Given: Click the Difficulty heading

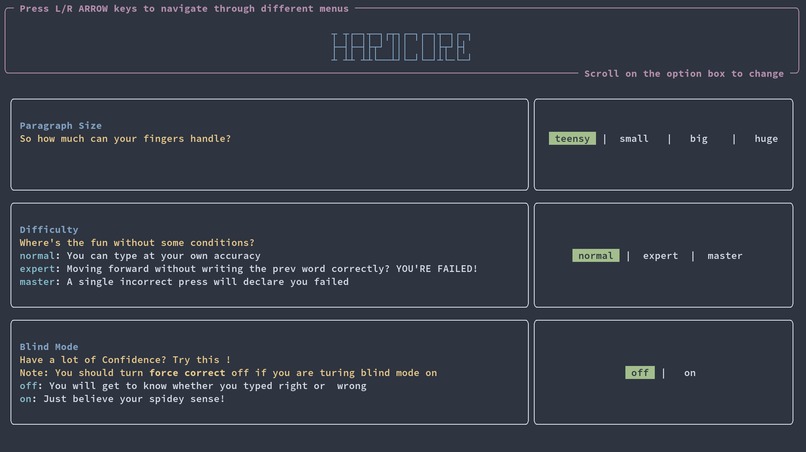Looking at the screenshot, I should [49, 229].
